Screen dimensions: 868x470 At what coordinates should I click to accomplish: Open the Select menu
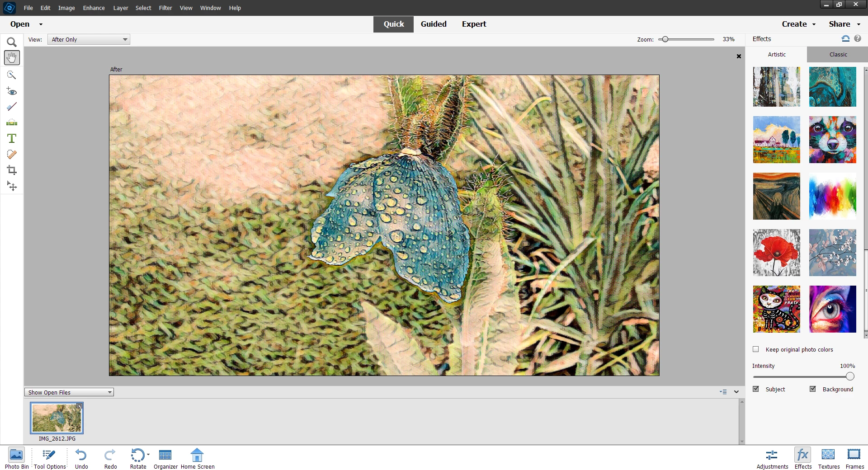pyautogui.click(x=143, y=8)
